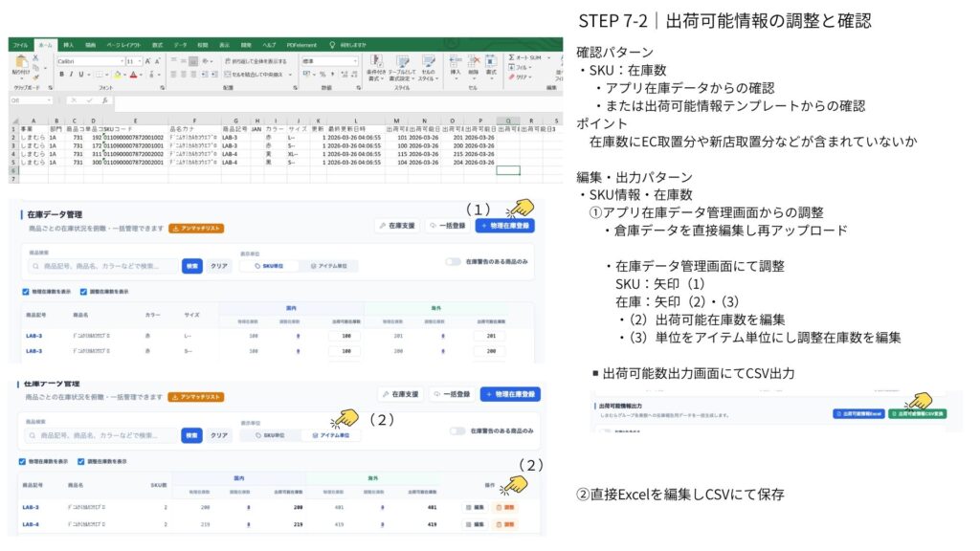The image size is (980, 551).
Task: Click the orange アンマッチリスト button in upper panel
Action: coord(197,229)
